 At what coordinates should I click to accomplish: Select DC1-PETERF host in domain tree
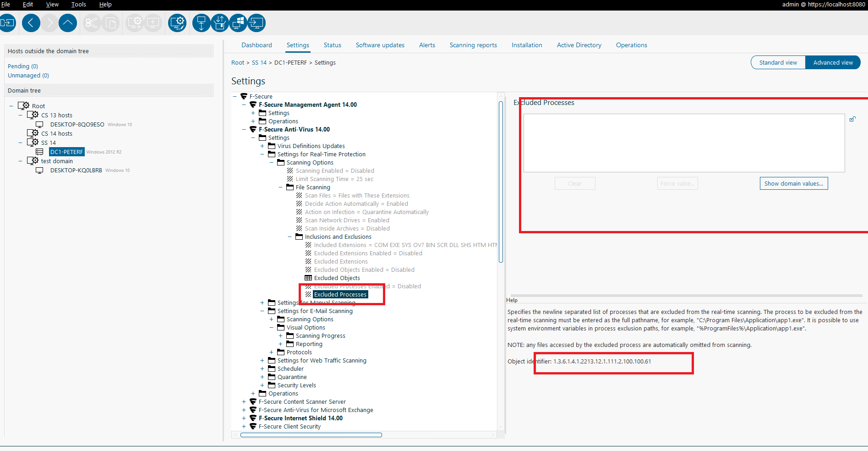pyautogui.click(x=67, y=152)
